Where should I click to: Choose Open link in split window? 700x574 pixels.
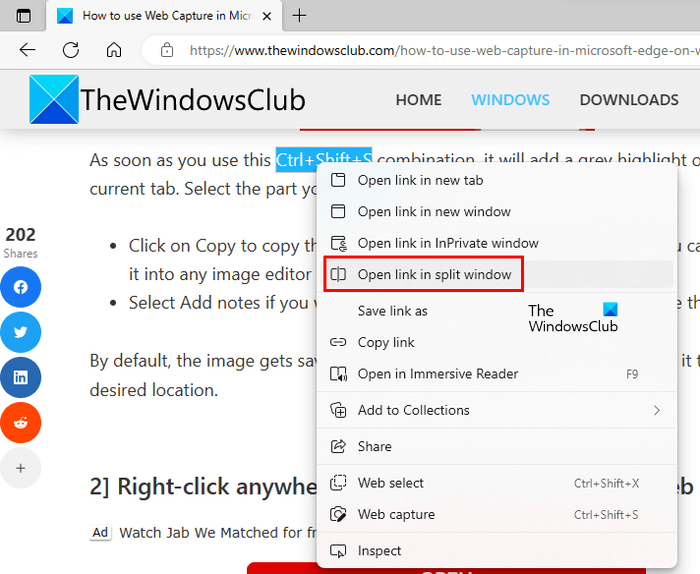(x=496, y=275)
